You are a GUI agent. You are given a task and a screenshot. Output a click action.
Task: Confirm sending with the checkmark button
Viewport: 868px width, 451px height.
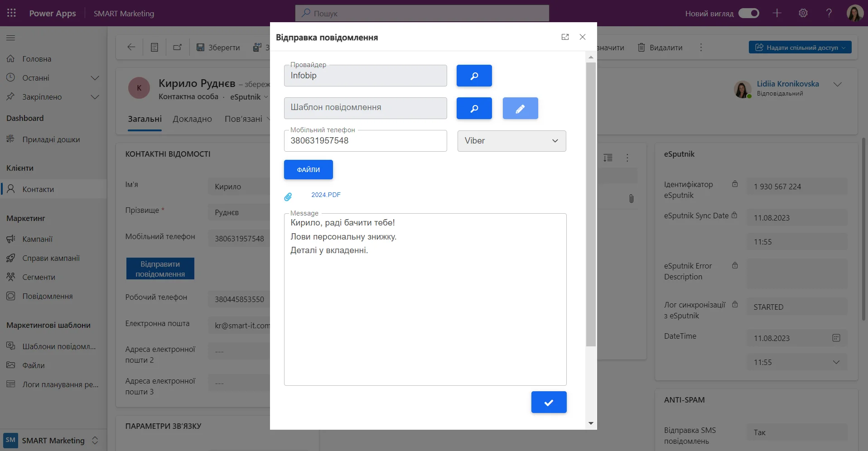click(549, 402)
